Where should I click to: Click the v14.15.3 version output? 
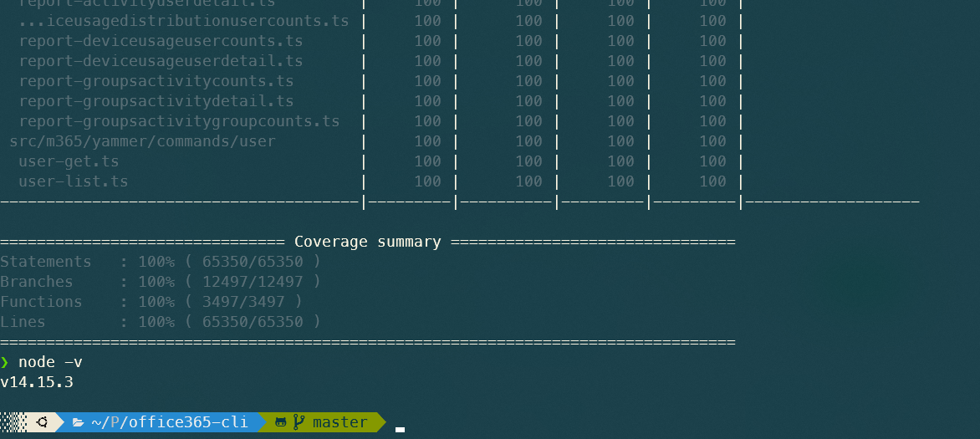pos(37,382)
